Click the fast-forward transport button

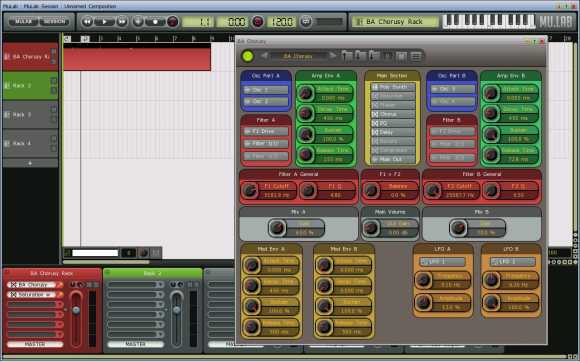[x=122, y=21]
